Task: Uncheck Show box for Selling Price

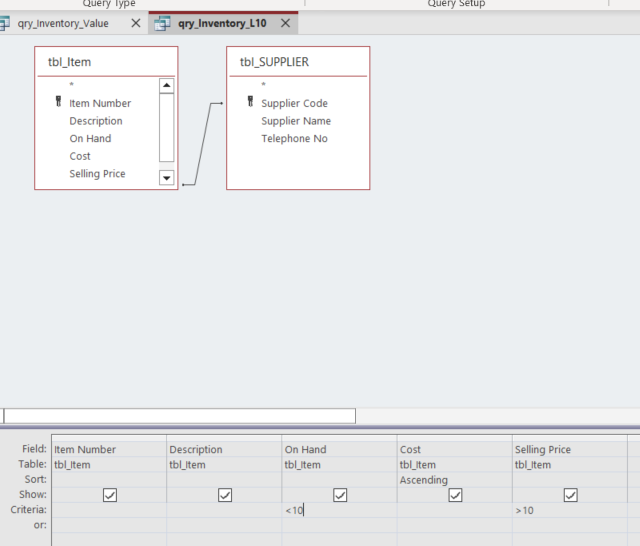Action: [571, 495]
